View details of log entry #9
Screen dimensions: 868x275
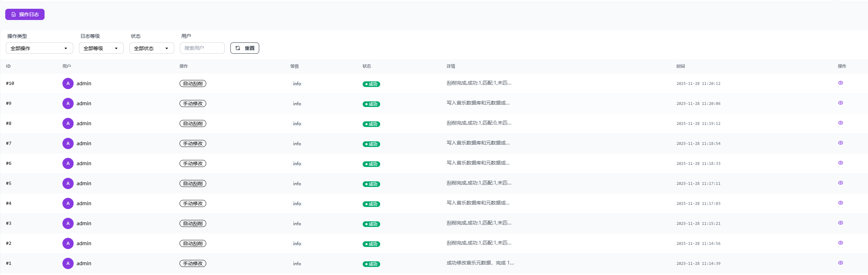click(x=840, y=103)
